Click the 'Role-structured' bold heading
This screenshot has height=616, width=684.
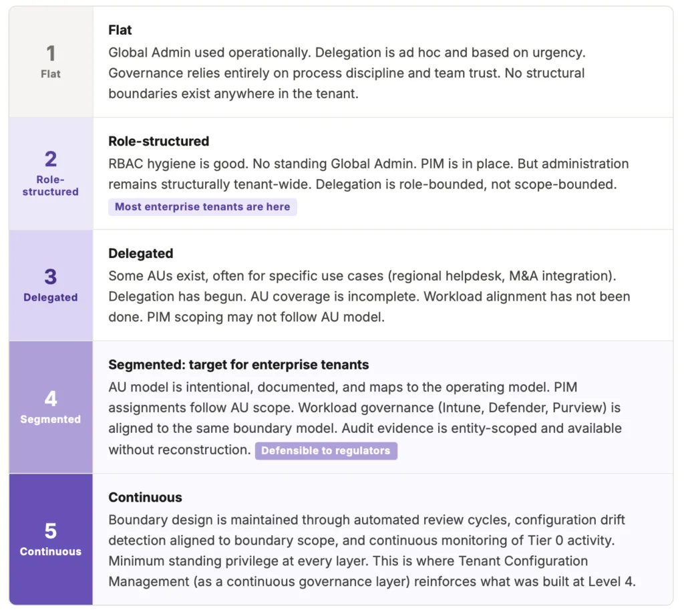(159, 142)
